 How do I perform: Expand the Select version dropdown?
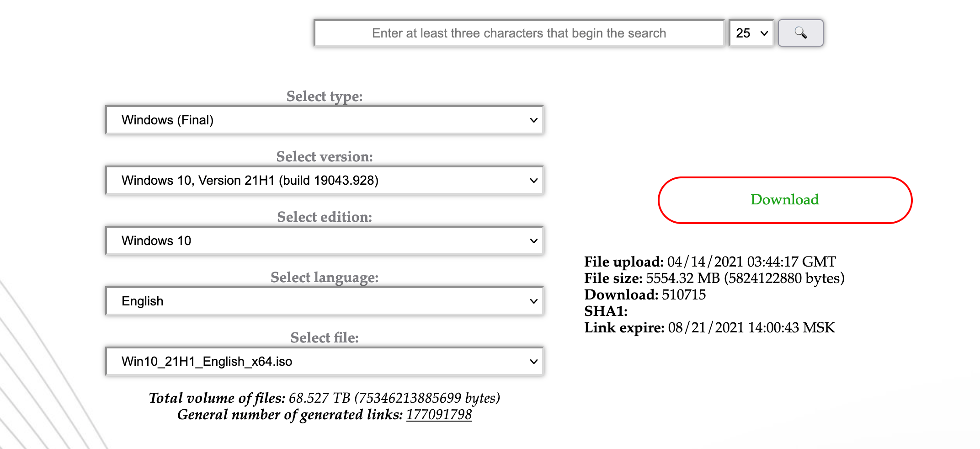pyautogui.click(x=325, y=180)
